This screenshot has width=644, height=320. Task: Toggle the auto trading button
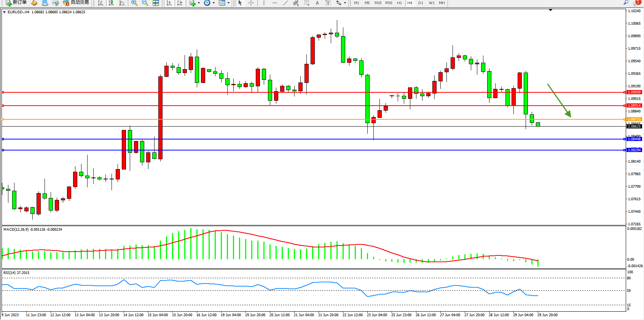pos(76,3)
